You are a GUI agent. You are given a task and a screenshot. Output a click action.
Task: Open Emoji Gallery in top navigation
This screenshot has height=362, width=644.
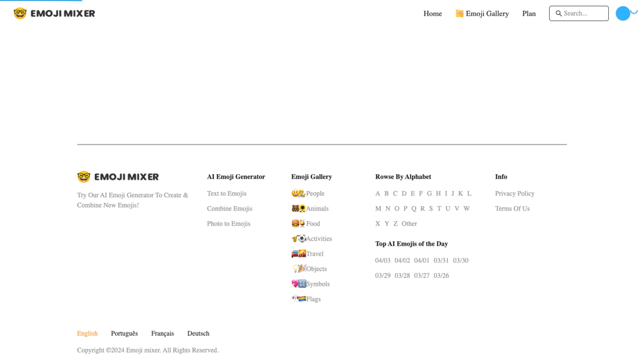click(482, 13)
